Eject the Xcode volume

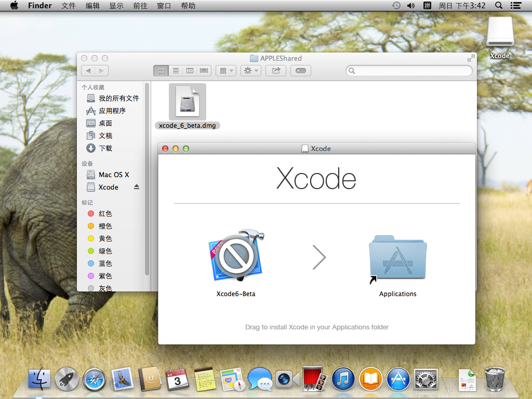click(137, 187)
